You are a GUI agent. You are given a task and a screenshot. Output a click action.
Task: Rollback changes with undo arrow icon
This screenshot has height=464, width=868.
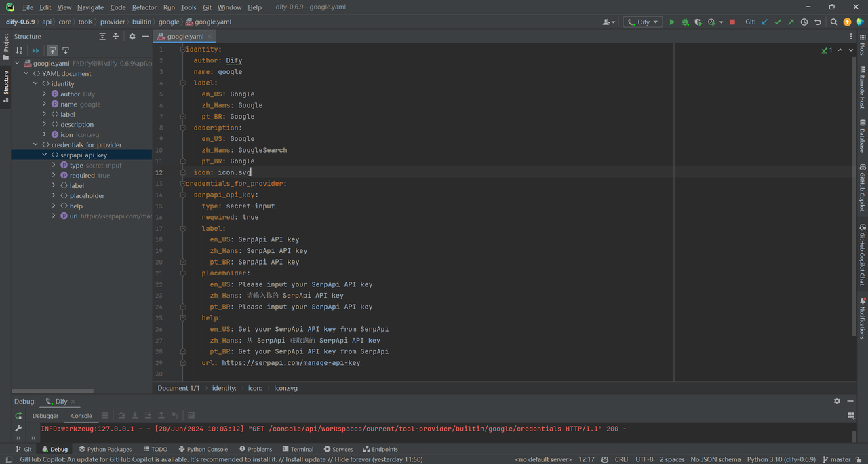pos(818,22)
